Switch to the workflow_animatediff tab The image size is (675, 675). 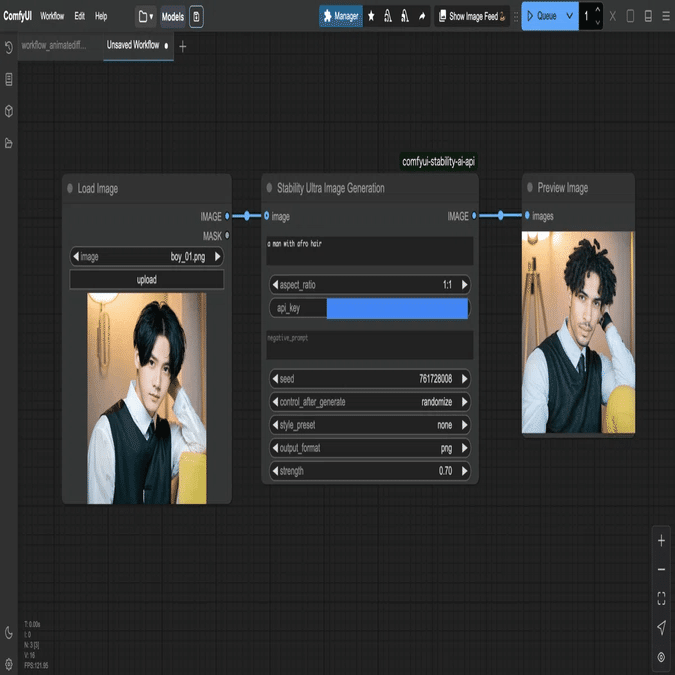[54, 45]
